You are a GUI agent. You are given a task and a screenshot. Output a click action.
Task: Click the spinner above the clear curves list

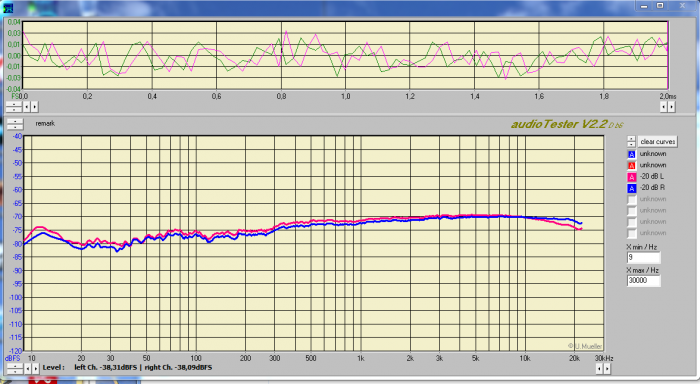click(631, 142)
